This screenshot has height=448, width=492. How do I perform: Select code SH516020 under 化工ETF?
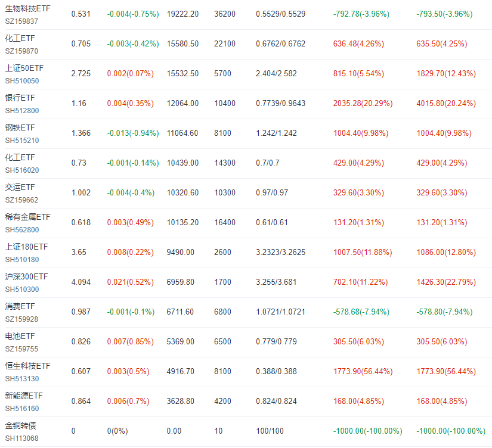[22, 170]
